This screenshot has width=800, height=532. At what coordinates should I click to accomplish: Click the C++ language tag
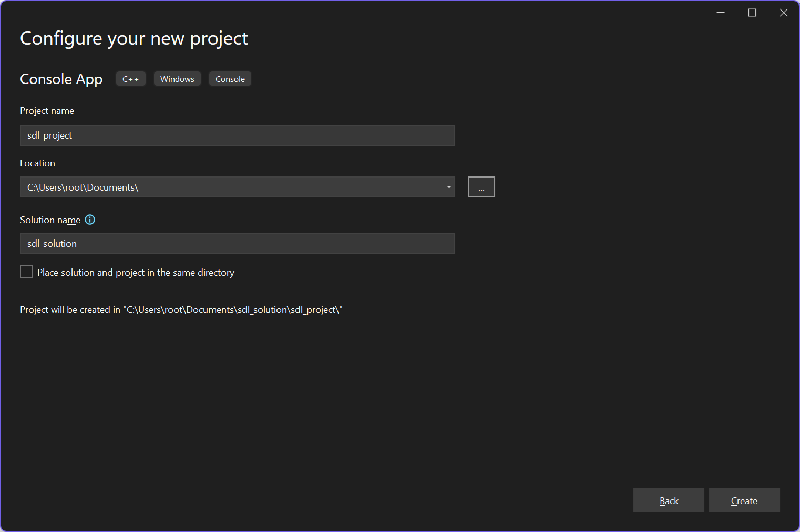tap(130, 78)
